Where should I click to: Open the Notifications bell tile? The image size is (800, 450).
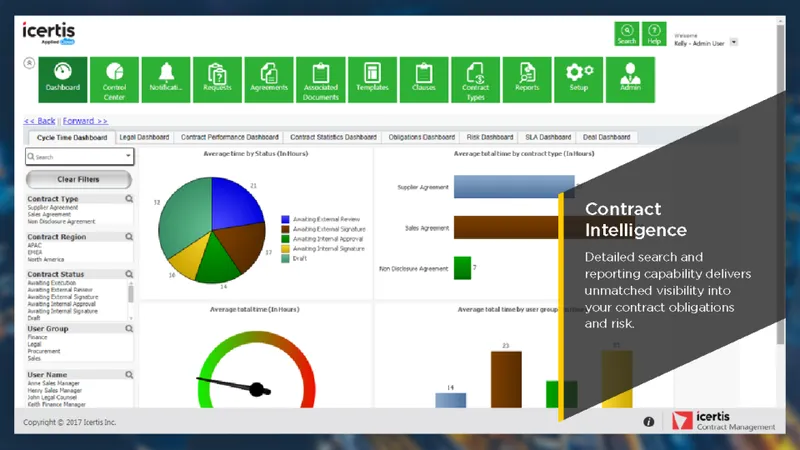coord(166,80)
